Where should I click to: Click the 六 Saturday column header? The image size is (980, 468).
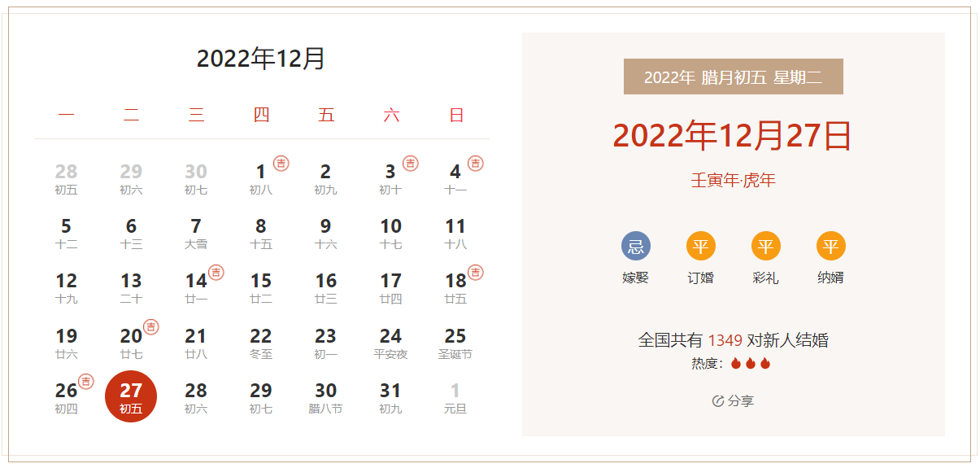pos(391,116)
